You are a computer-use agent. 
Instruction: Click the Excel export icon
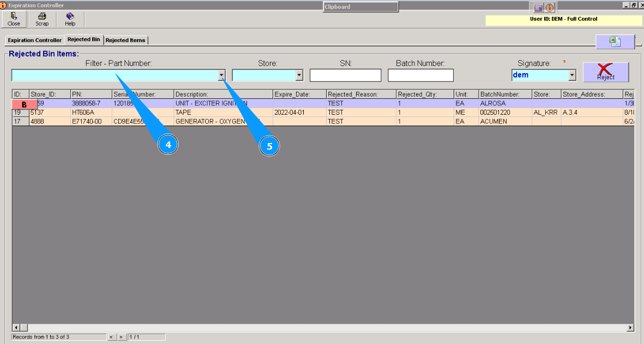pos(615,41)
